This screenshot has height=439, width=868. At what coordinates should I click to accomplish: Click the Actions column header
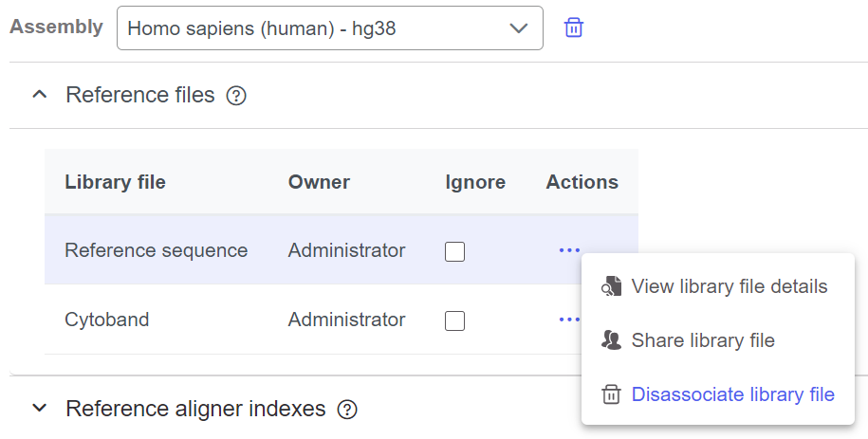click(582, 182)
